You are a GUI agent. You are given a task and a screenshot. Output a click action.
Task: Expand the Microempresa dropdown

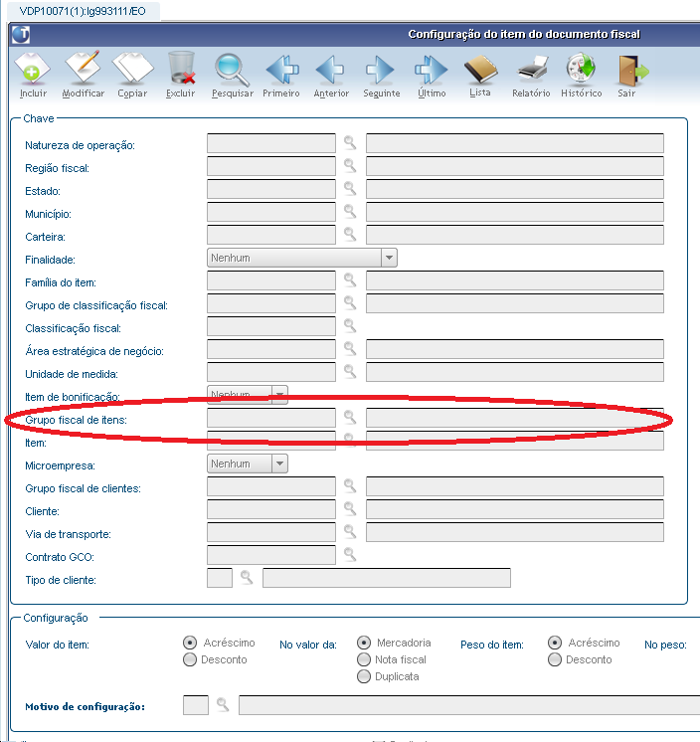[279, 464]
